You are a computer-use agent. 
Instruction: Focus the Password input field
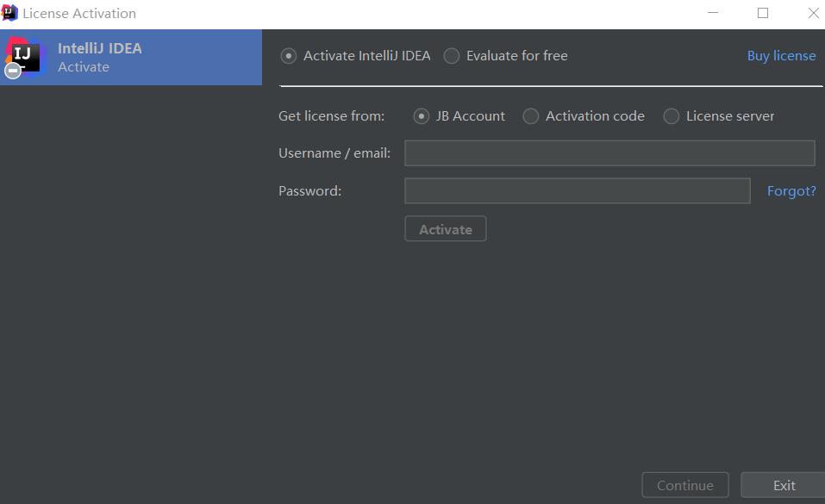coord(578,191)
